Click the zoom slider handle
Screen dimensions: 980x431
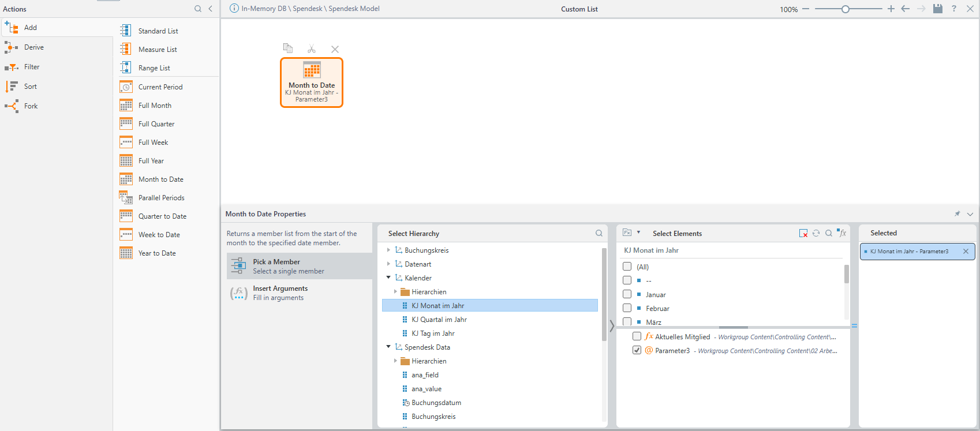tap(845, 9)
